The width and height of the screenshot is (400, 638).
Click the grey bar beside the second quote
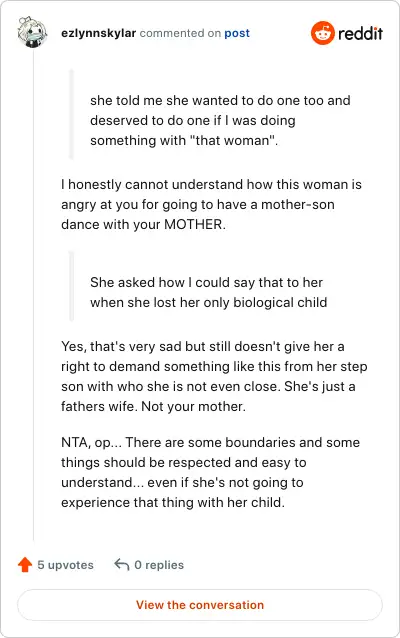(72, 286)
